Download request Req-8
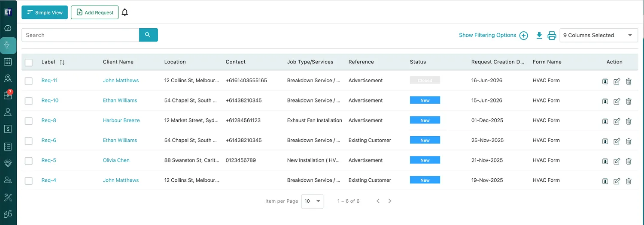The height and width of the screenshot is (225, 644). pyautogui.click(x=605, y=121)
